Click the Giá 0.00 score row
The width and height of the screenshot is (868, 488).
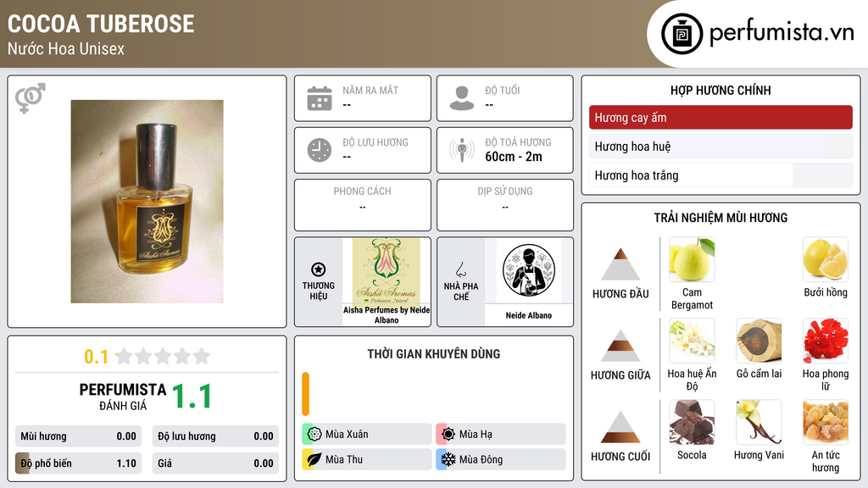215,463
